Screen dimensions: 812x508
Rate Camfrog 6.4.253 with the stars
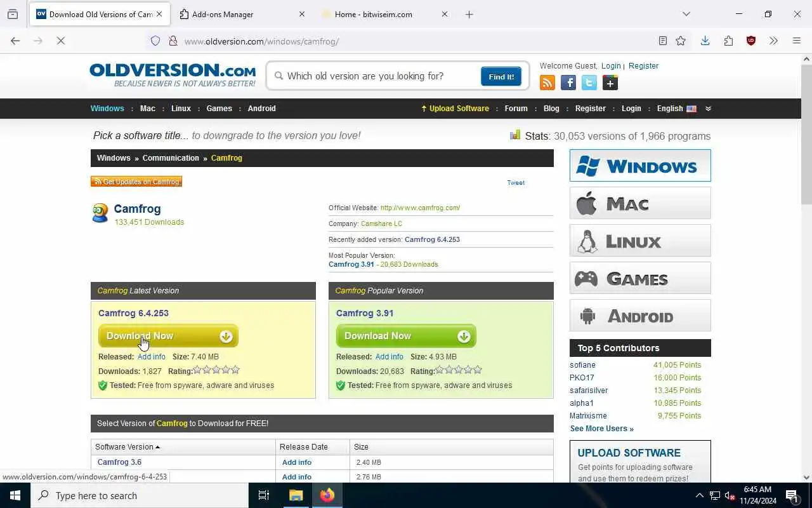(216, 370)
